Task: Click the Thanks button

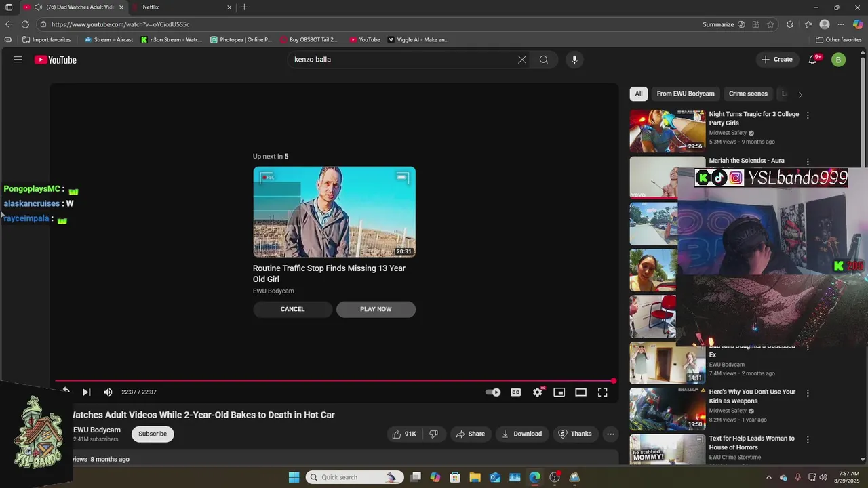Action: [x=574, y=434]
